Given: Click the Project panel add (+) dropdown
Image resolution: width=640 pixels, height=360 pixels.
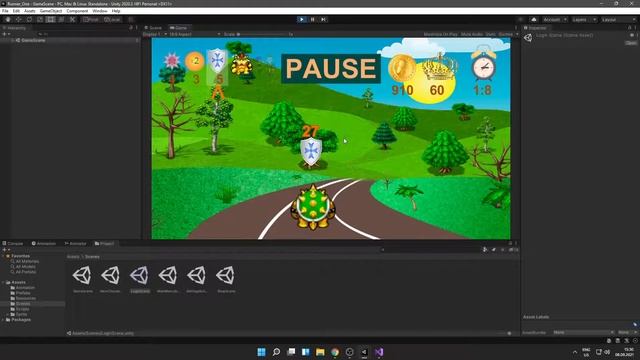Looking at the screenshot, I should (x=6, y=250).
